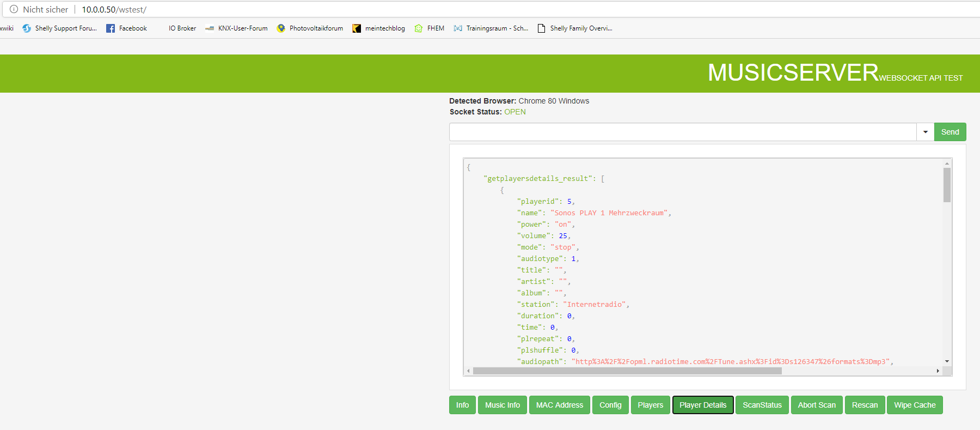Open the IO Broker bookmark
Screen dimensions: 980x430
(182, 28)
